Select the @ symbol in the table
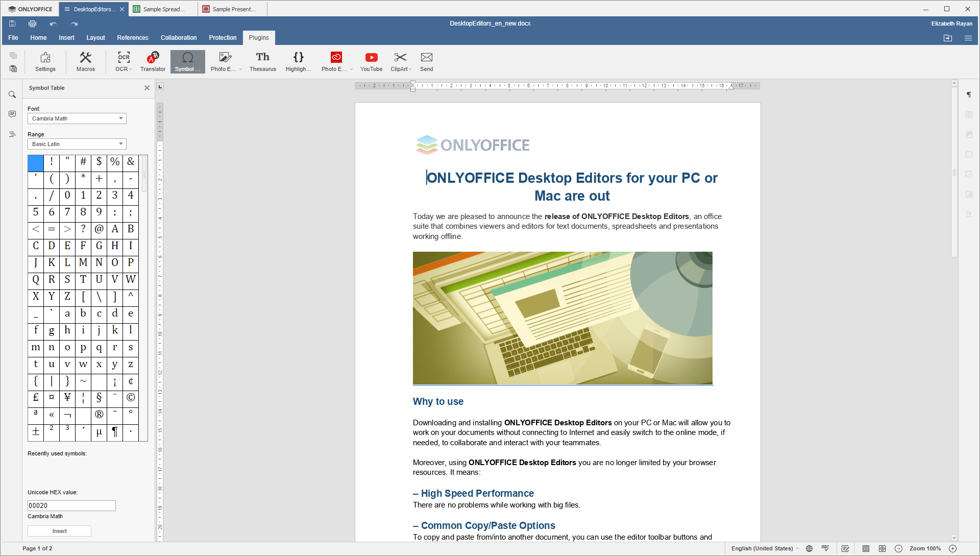 pos(99,229)
